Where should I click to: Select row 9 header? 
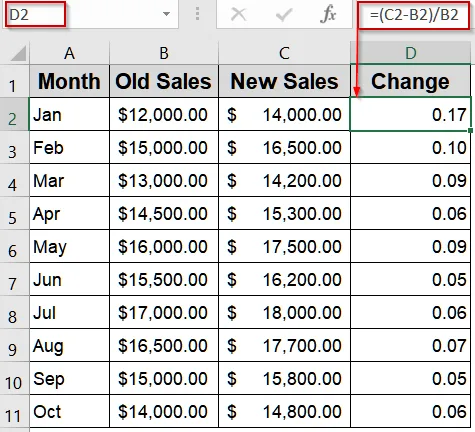click(x=14, y=345)
